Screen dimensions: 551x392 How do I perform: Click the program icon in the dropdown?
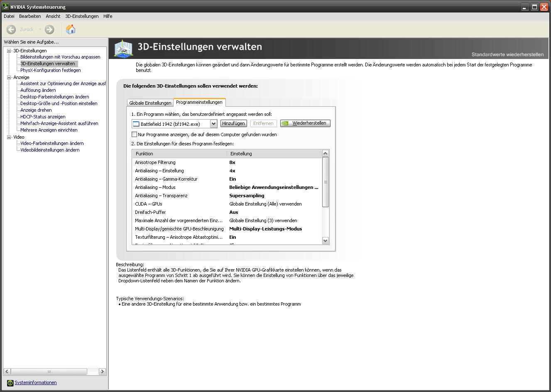(x=136, y=124)
